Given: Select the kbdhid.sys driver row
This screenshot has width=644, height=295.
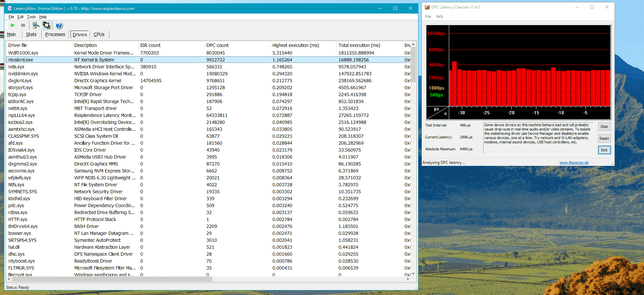Looking at the screenshot, I should coord(208,199).
